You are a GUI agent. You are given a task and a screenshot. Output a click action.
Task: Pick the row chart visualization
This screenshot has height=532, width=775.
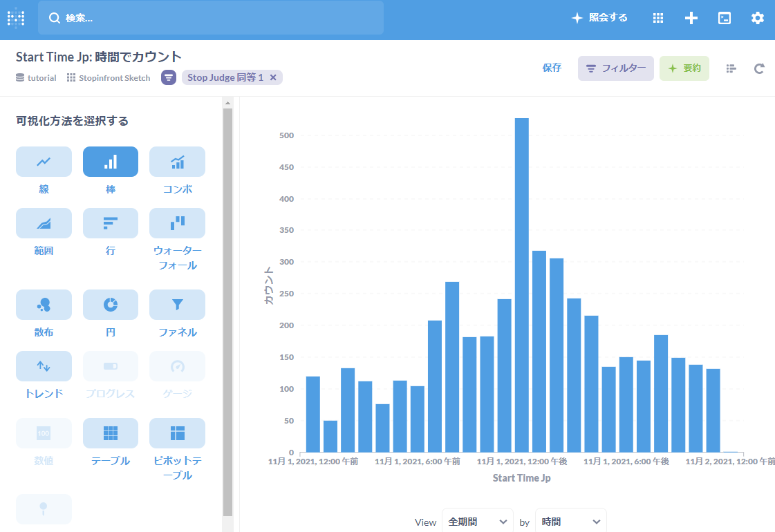110,223
